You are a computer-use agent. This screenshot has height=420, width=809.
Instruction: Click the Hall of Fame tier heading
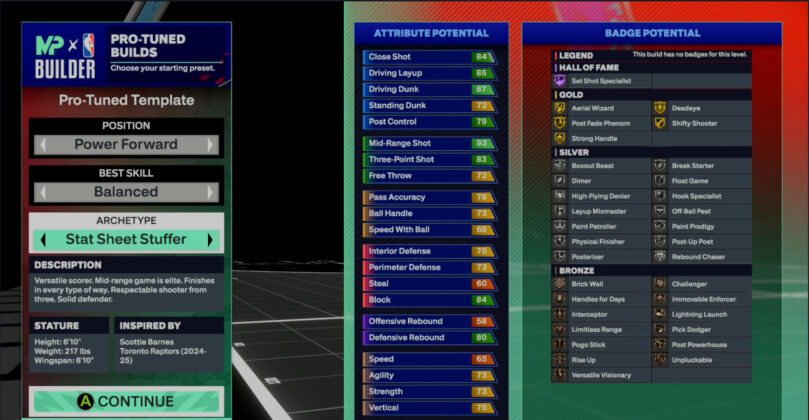(x=588, y=68)
